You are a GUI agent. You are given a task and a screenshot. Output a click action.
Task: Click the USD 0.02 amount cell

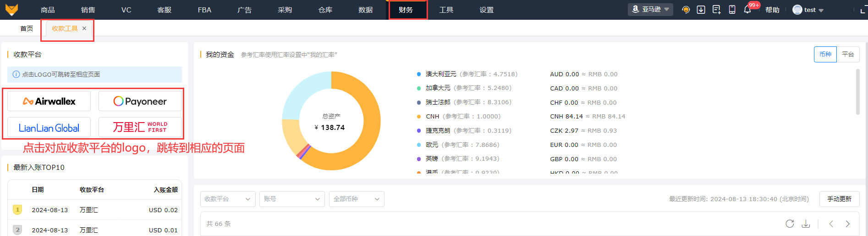point(163,210)
